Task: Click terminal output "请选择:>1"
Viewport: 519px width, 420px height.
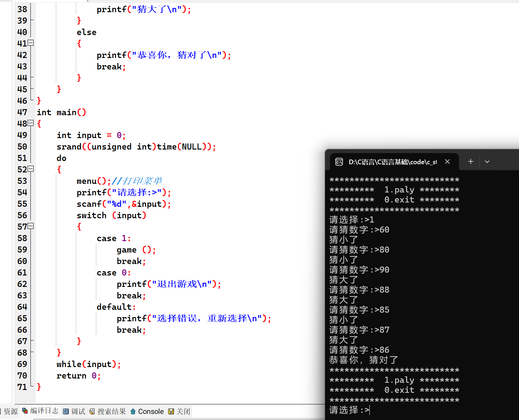Action: click(352, 220)
